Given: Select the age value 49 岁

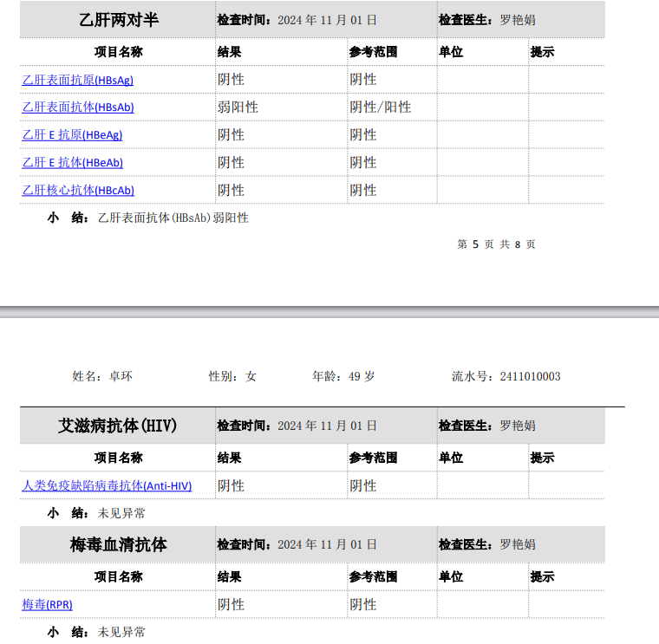Looking at the screenshot, I should [361, 376].
